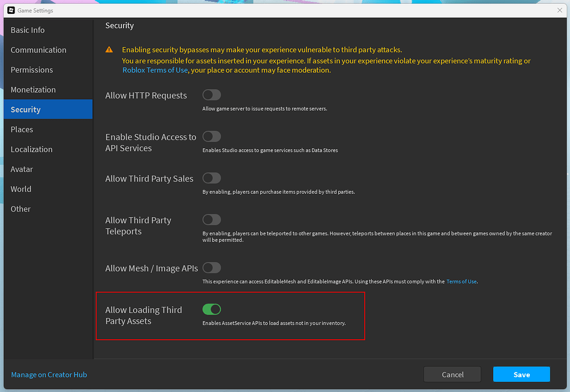
Task: Enable Allow Mesh / Image APIs
Action: coord(212,268)
